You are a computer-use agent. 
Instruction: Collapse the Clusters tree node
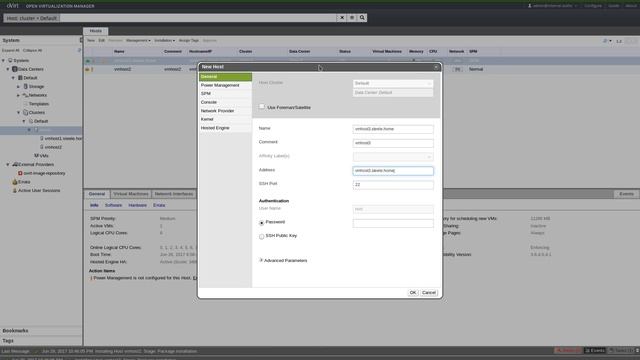[x=18, y=112]
